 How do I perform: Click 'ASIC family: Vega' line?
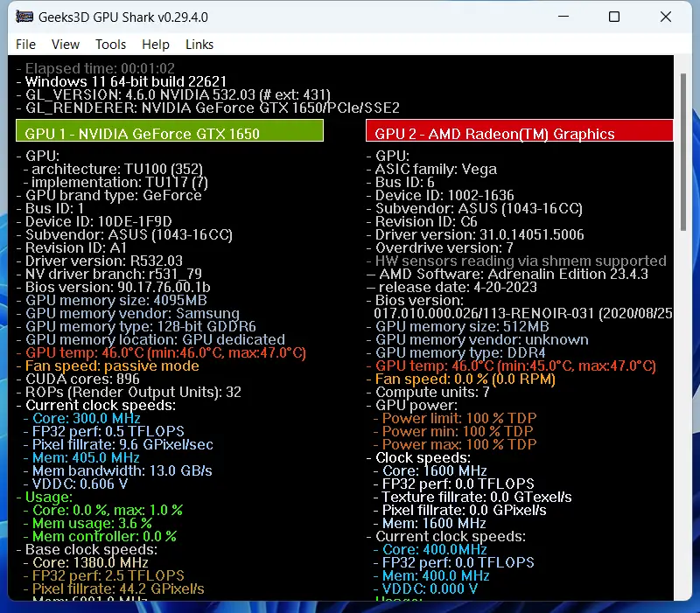coord(431,169)
